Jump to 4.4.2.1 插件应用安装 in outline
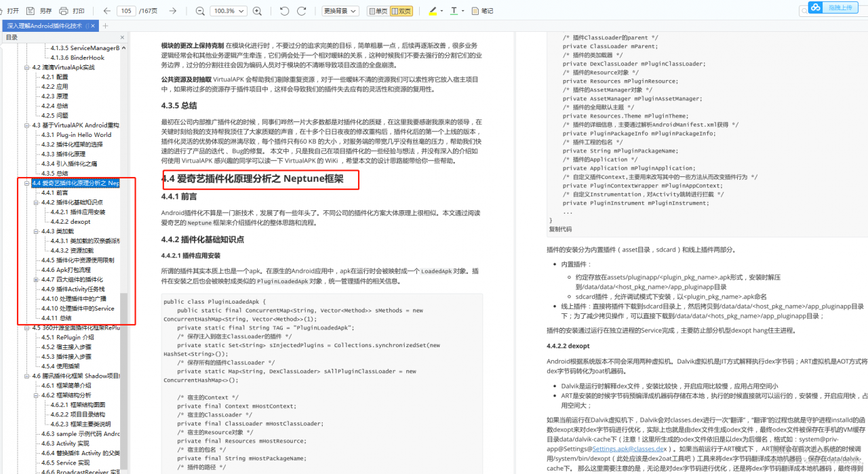 point(78,212)
